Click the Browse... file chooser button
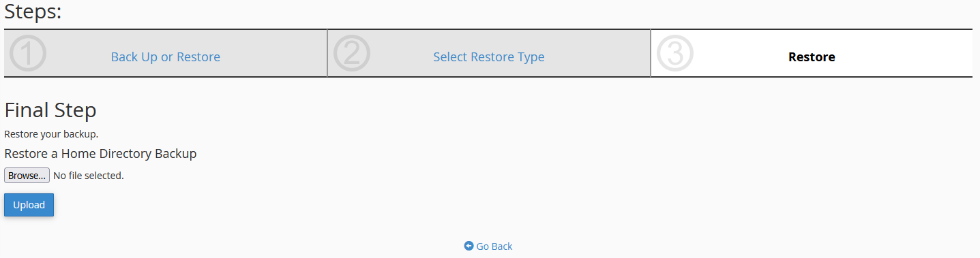The image size is (980, 258). 27,176
